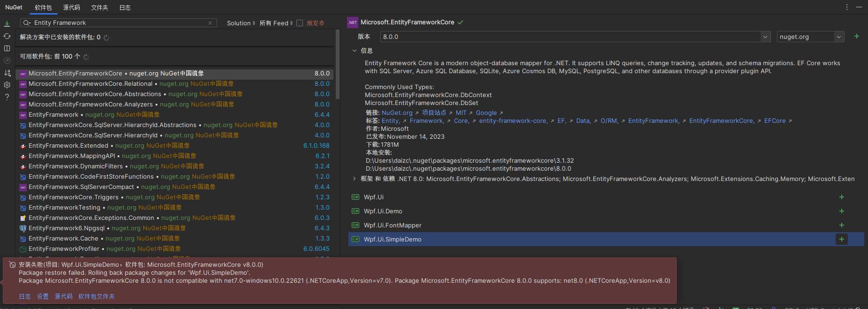This screenshot has height=309, width=868.
Task: Click the .NET icon beside Microsoft.EntityFrameworkCore title
Action: click(x=353, y=23)
